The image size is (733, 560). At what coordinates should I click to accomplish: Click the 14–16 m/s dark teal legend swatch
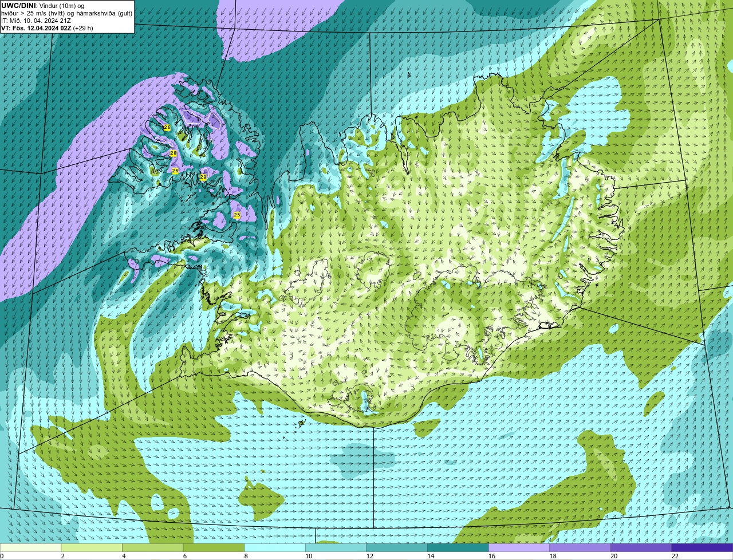458,547
